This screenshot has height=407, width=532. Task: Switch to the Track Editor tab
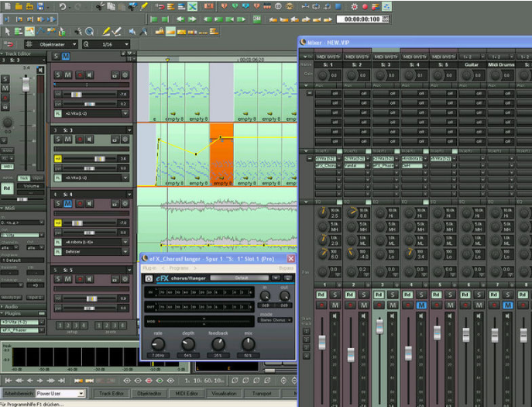click(112, 393)
